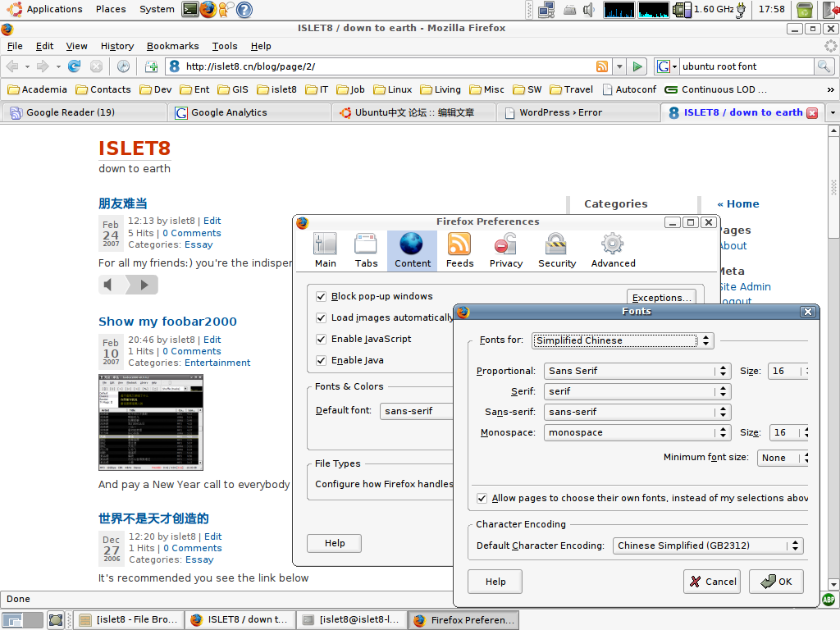Open the Linux bookmarks folder
Screen dimensions: 840x630
pyautogui.click(x=393, y=89)
